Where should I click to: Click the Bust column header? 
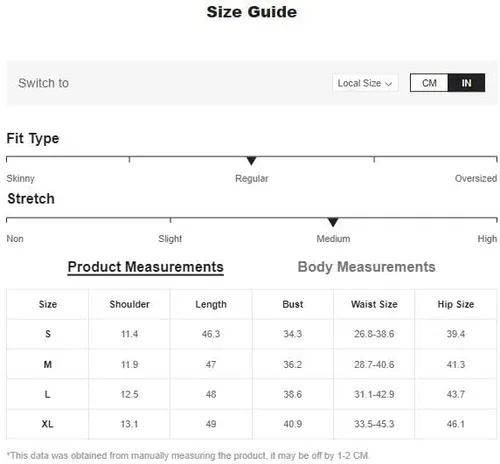293,304
